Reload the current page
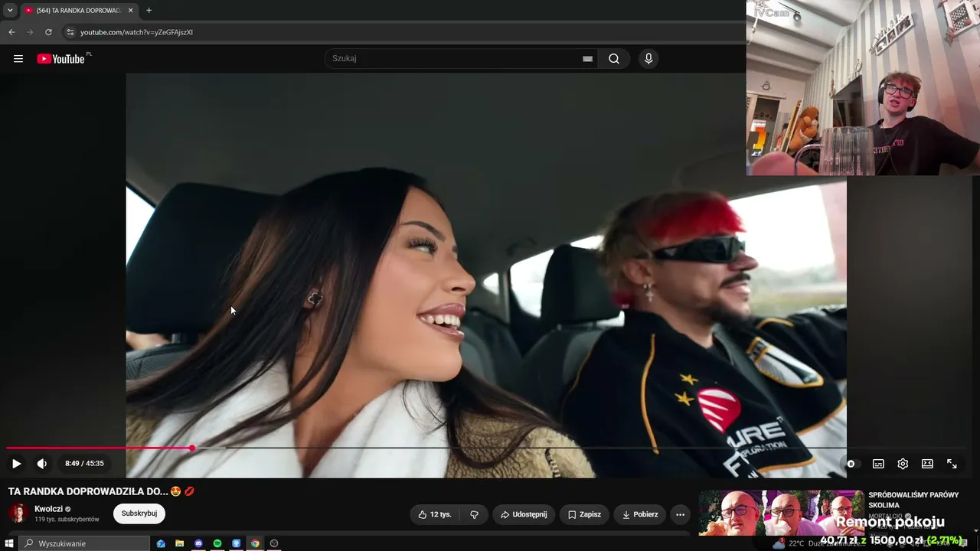The image size is (980, 551). pos(48,32)
